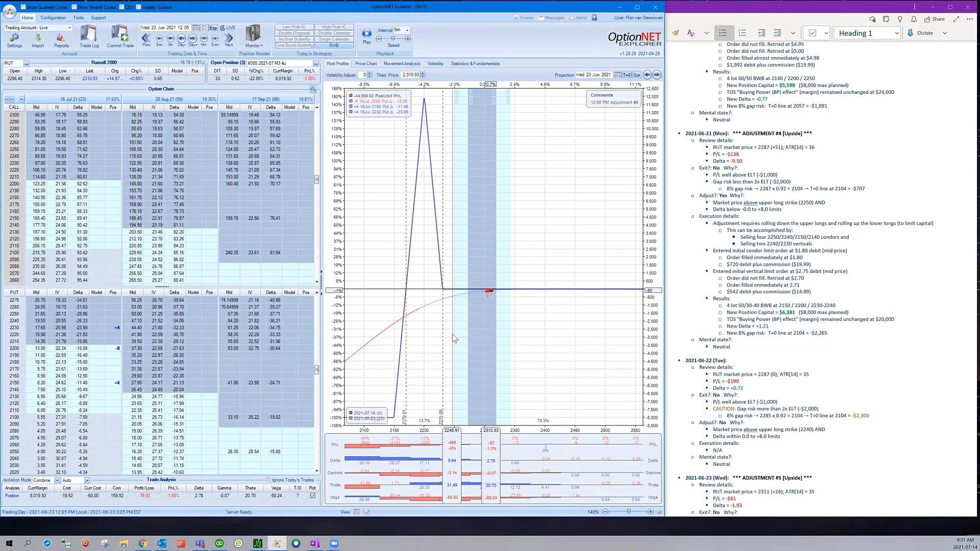This screenshot has width=980, height=551.
Task: Increase playback speed with plus button
Action: coord(407,39)
